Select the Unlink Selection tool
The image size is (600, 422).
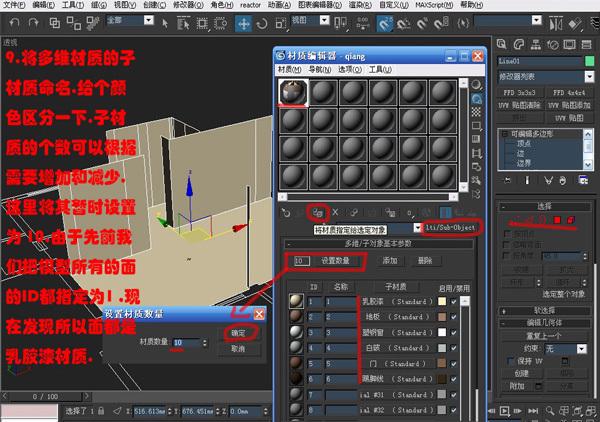[x=73, y=23]
